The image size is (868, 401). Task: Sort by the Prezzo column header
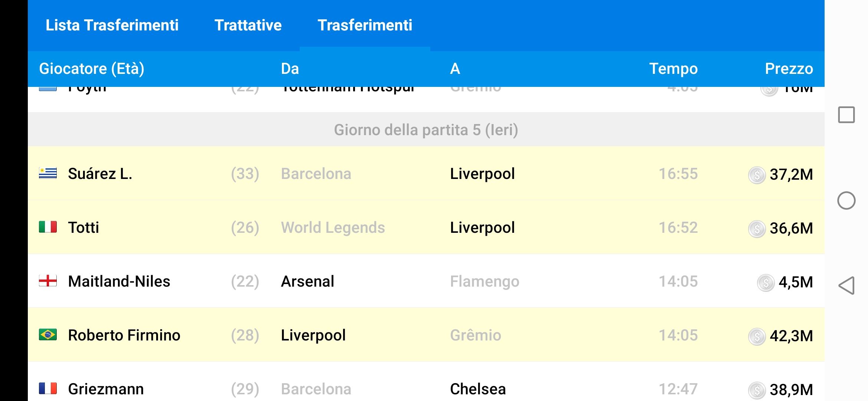789,69
